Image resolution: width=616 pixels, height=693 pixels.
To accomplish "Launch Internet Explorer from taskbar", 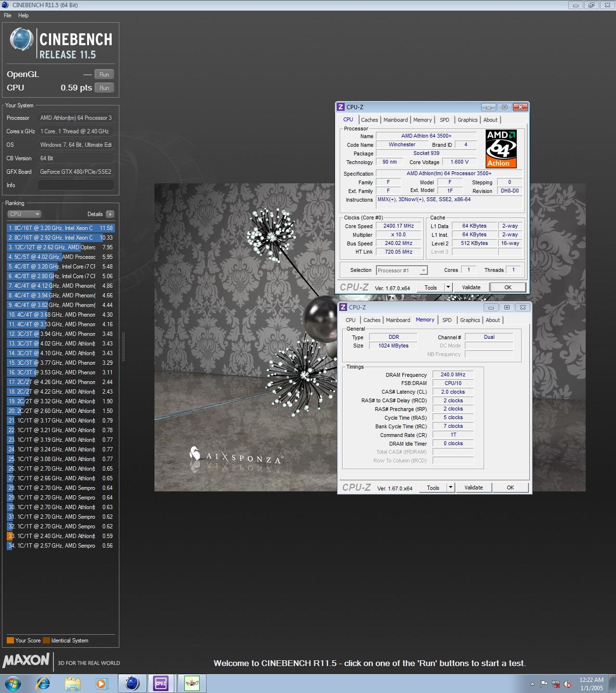I will (x=43, y=683).
